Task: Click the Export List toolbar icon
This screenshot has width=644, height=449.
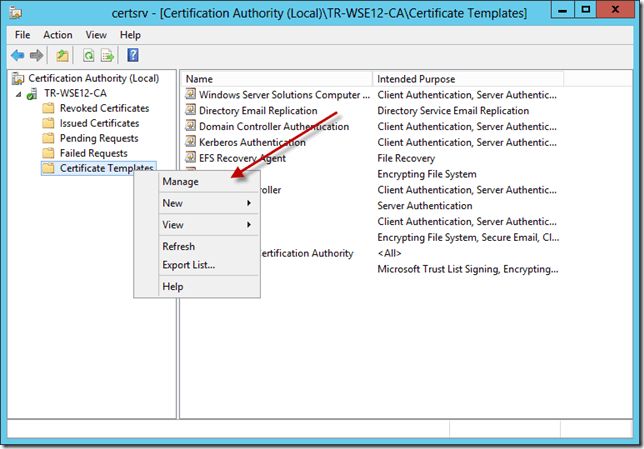Action: coord(107,55)
